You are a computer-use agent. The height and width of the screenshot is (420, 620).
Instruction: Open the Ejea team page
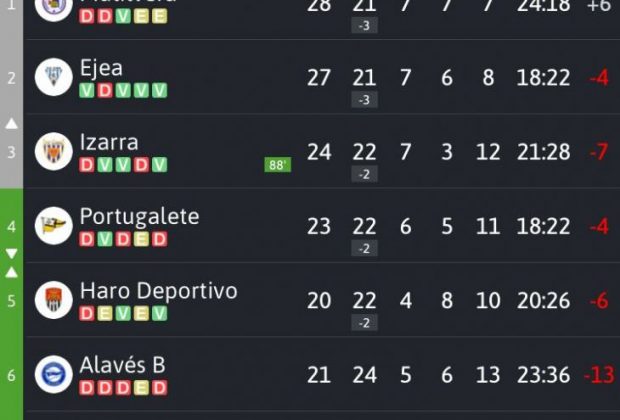101,68
